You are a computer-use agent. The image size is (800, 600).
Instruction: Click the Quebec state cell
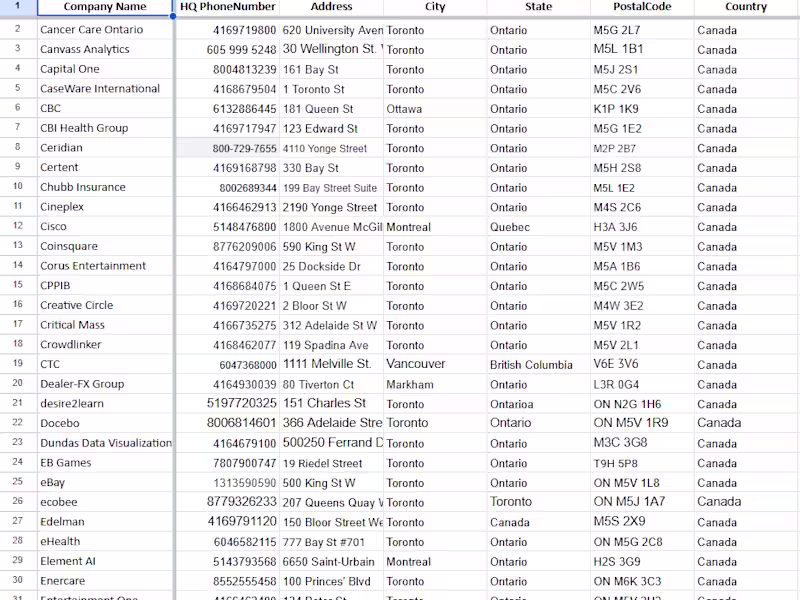(539, 227)
